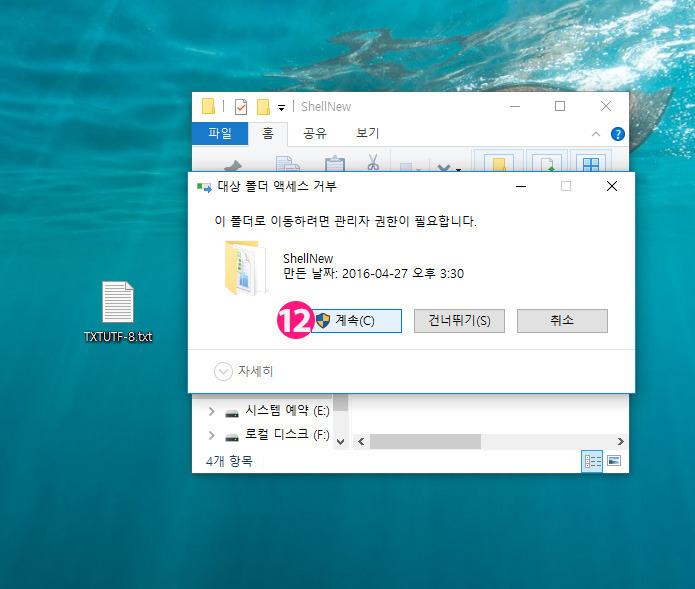This screenshot has width=695, height=589.
Task: Click the Cut scissors ribbon icon
Action: [373, 162]
